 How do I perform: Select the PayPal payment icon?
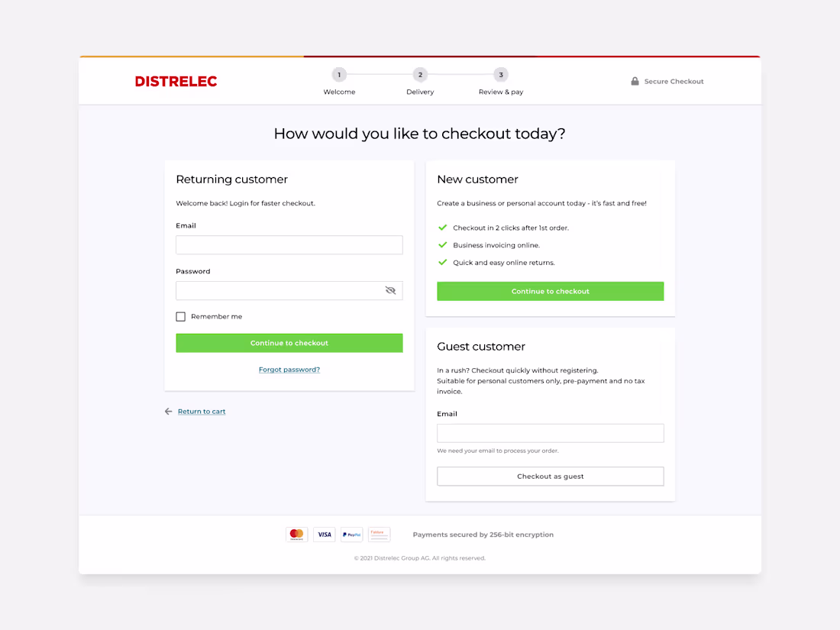pyautogui.click(x=351, y=534)
